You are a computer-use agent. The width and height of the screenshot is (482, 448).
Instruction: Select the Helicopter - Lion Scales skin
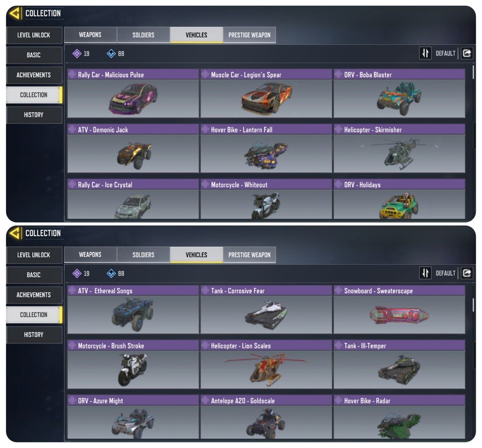pos(266,365)
